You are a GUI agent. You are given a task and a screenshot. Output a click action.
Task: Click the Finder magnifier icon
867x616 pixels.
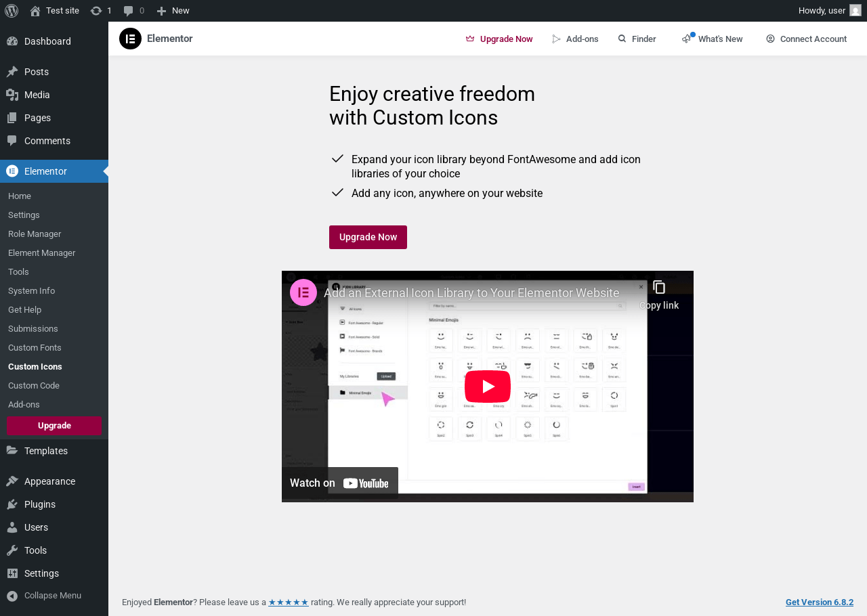[x=622, y=39]
